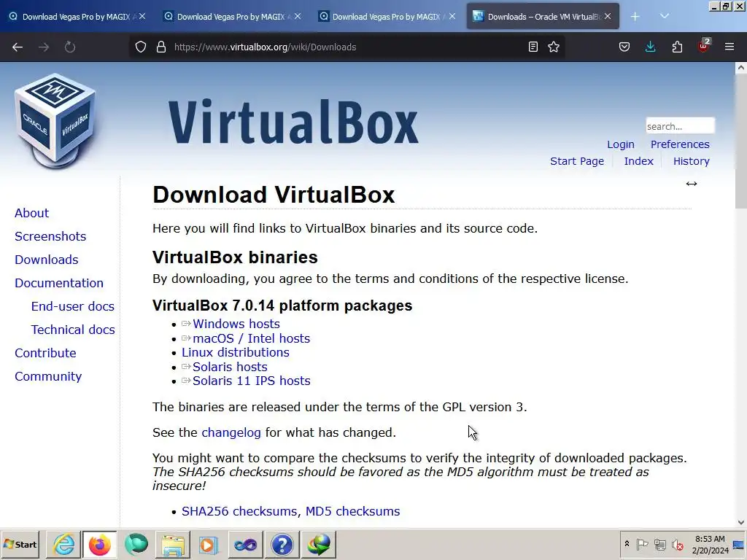Screen dimensions: 747x560
Task: Toggle reader view icon in address bar
Action: 533,47
